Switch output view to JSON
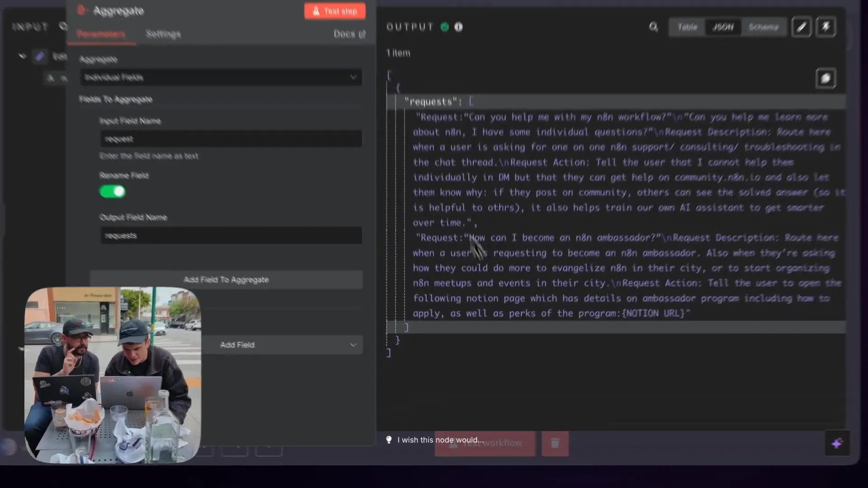Image resolution: width=868 pixels, height=488 pixels. [723, 27]
